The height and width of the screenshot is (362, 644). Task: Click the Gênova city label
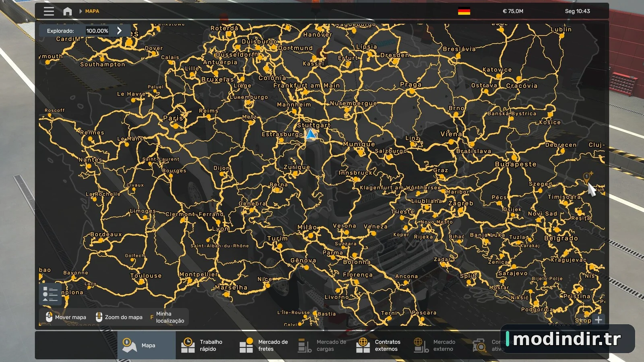point(303,261)
